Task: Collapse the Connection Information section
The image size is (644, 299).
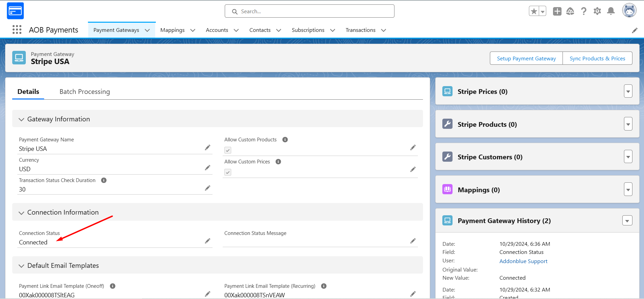Action: point(21,213)
